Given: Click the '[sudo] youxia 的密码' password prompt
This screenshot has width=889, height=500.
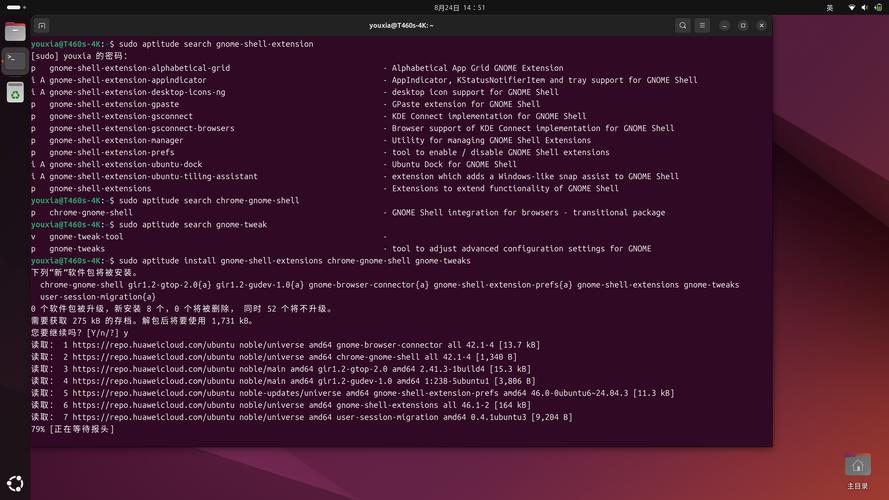Looking at the screenshot, I should tap(79, 56).
